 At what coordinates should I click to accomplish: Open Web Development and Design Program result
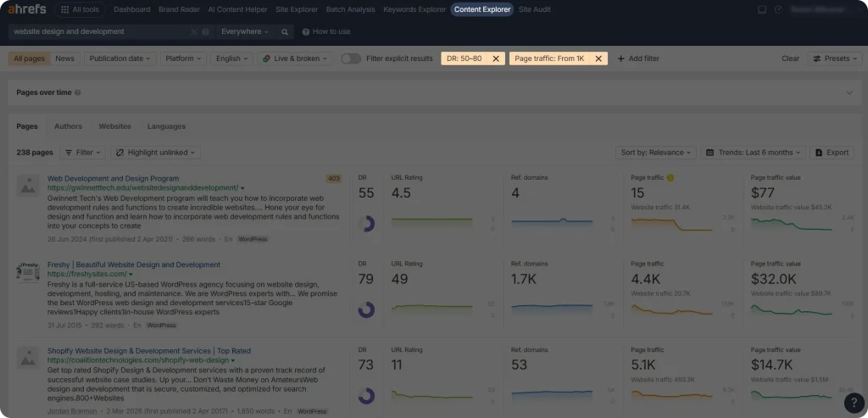(x=113, y=178)
